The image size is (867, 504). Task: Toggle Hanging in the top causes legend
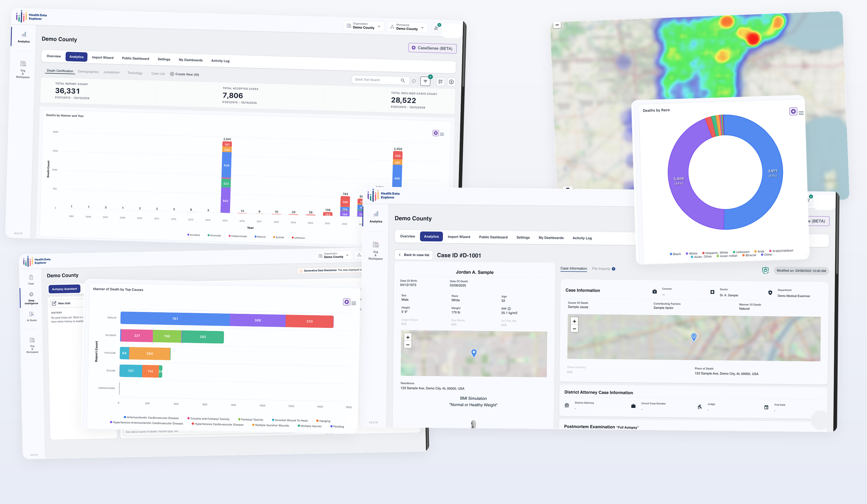[x=323, y=421]
